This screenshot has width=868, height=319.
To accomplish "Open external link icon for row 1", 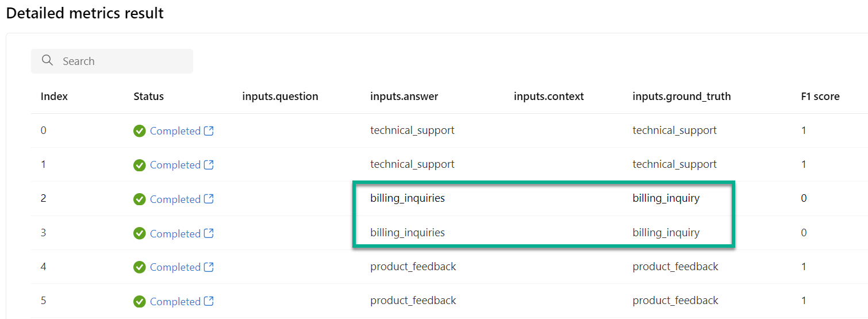I will point(209,165).
